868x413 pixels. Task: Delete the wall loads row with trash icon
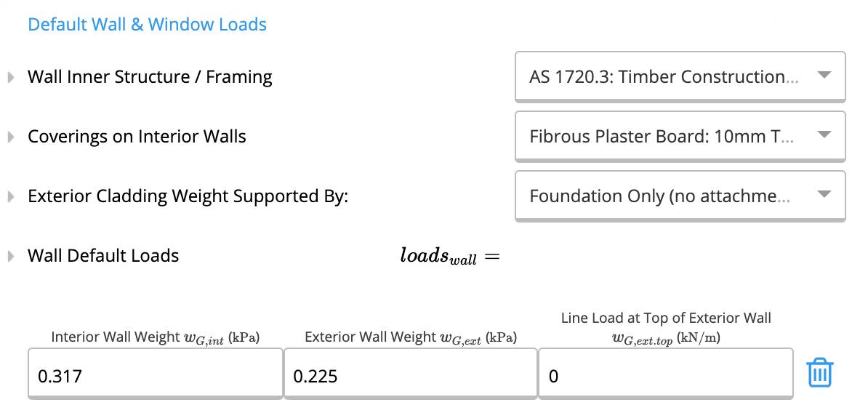point(820,372)
